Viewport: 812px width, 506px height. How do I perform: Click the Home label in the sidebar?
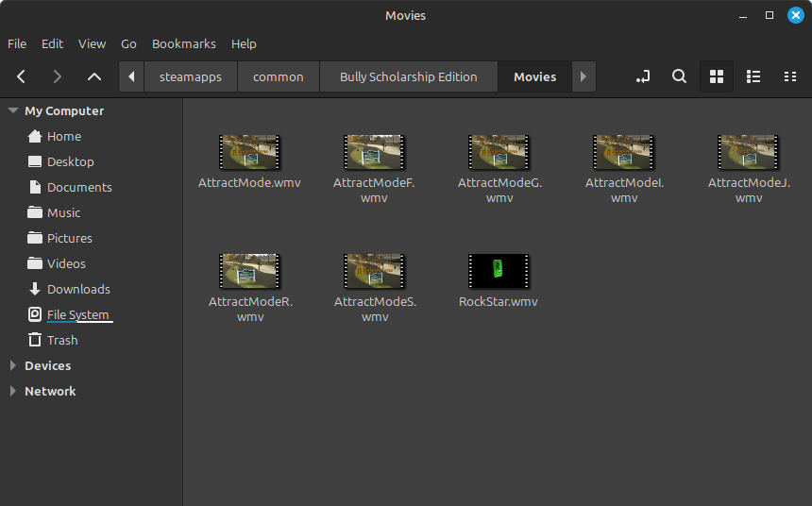click(x=64, y=136)
